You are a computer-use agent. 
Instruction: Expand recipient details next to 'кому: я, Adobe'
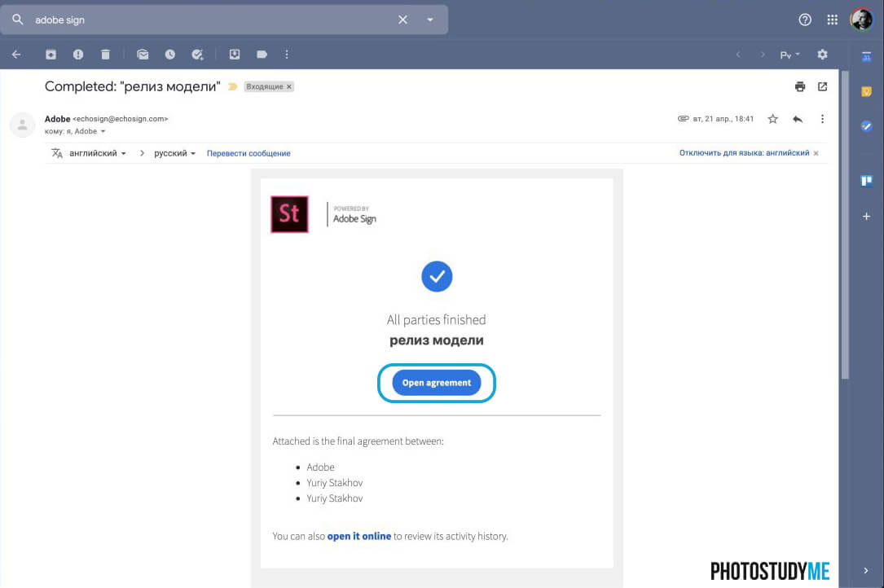click(103, 131)
